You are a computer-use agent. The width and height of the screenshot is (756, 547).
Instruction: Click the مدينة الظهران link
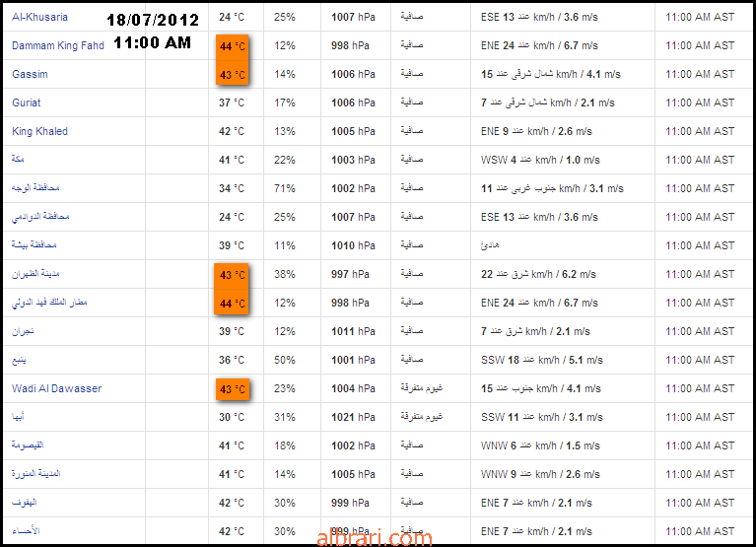tap(35, 274)
